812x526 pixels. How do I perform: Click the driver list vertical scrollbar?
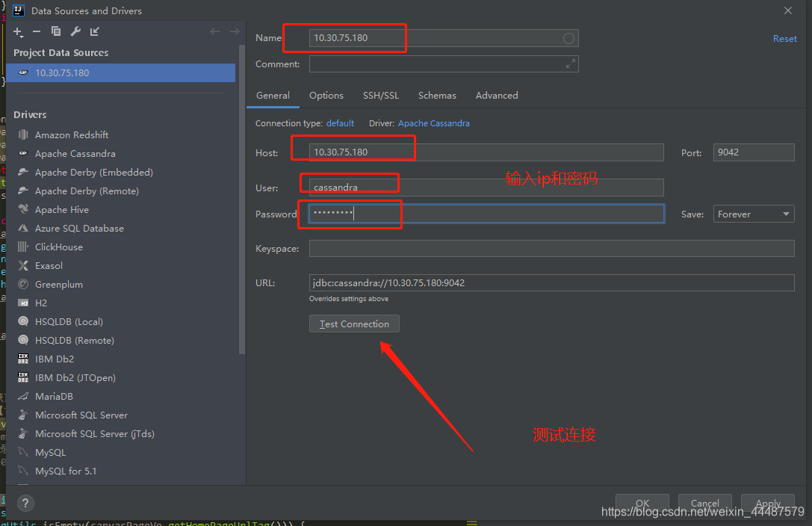pyautogui.click(x=241, y=199)
